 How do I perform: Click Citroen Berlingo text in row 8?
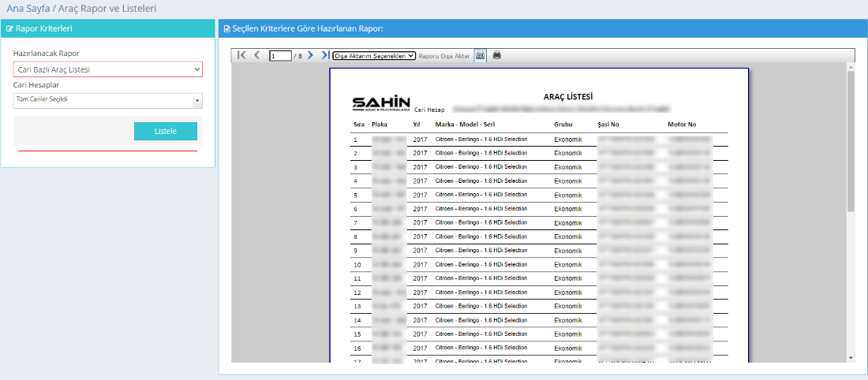point(481,237)
